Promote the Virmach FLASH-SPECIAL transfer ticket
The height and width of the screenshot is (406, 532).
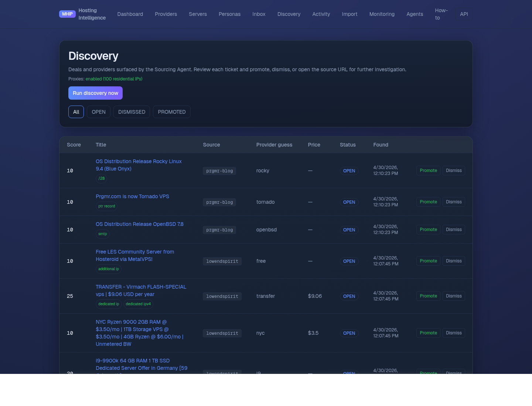pos(428,296)
